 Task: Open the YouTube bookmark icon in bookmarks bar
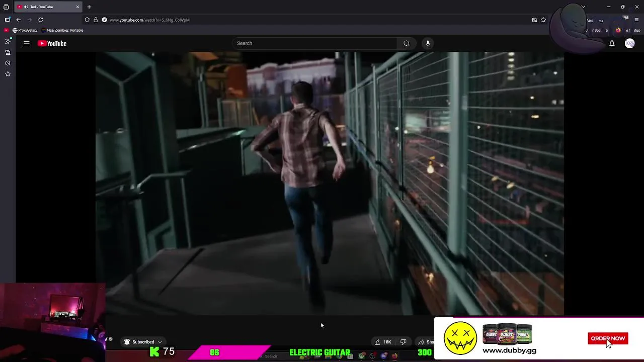[x=6, y=30]
